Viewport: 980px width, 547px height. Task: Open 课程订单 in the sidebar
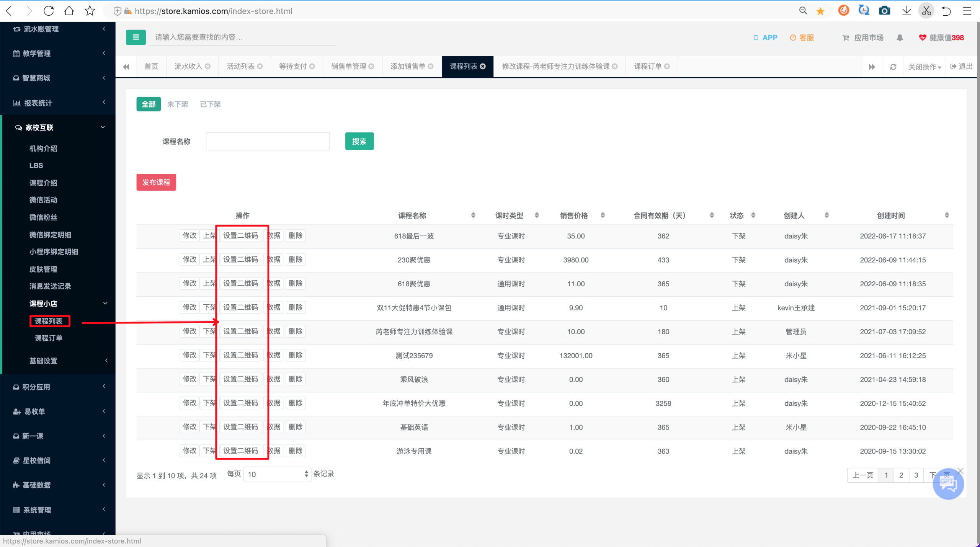(49, 338)
